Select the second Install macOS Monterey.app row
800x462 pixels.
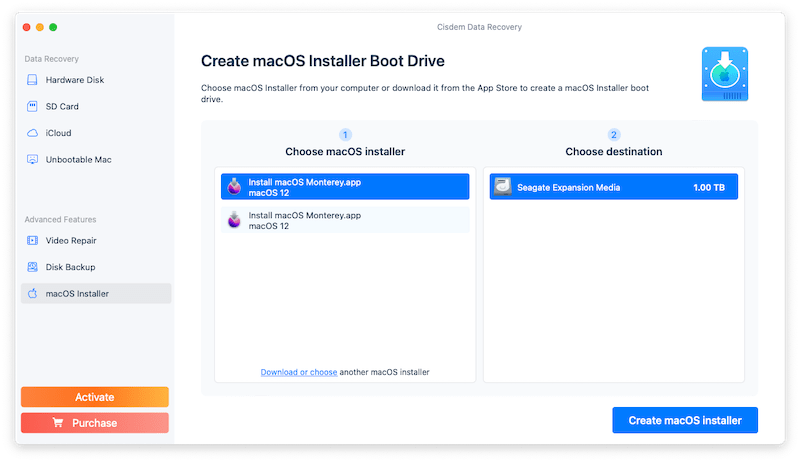pyautogui.click(x=345, y=220)
